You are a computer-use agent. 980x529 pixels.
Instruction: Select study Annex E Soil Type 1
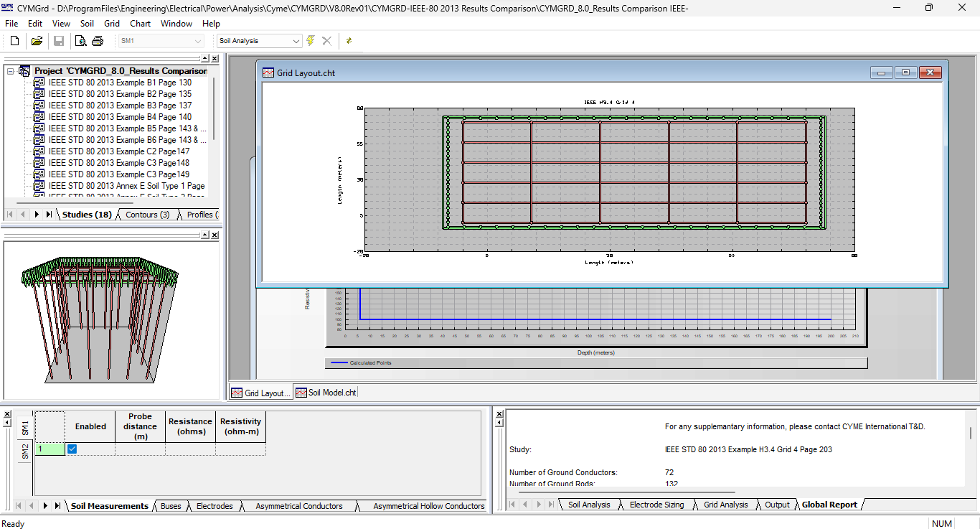tap(127, 186)
